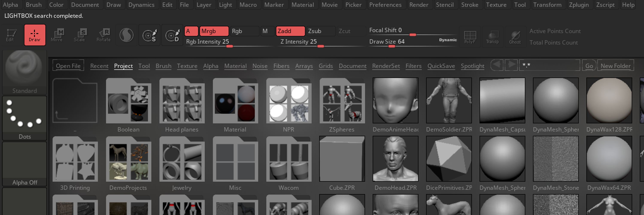Screen dimensions: 644x215
Task: Open the Boolean folder
Action: (x=129, y=101)
